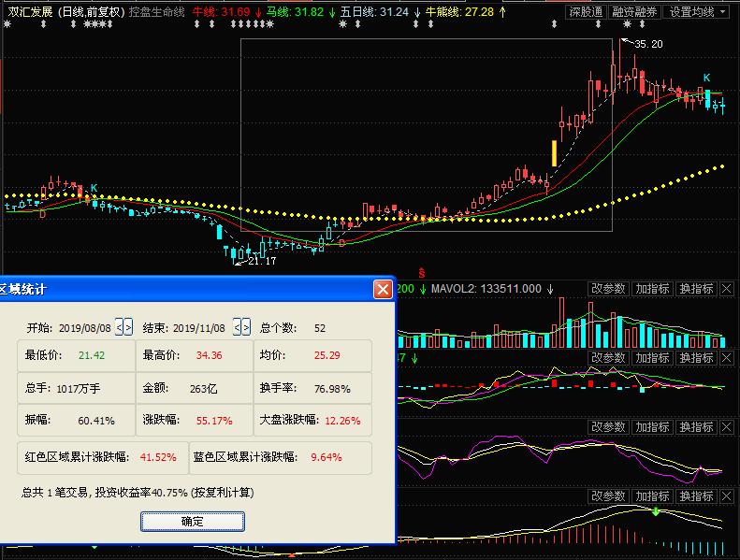This screenshot has height=560, width=740.
Task: Click the 双汇发展 stock title
Action: pyautogui.click(x=30, y=12)
